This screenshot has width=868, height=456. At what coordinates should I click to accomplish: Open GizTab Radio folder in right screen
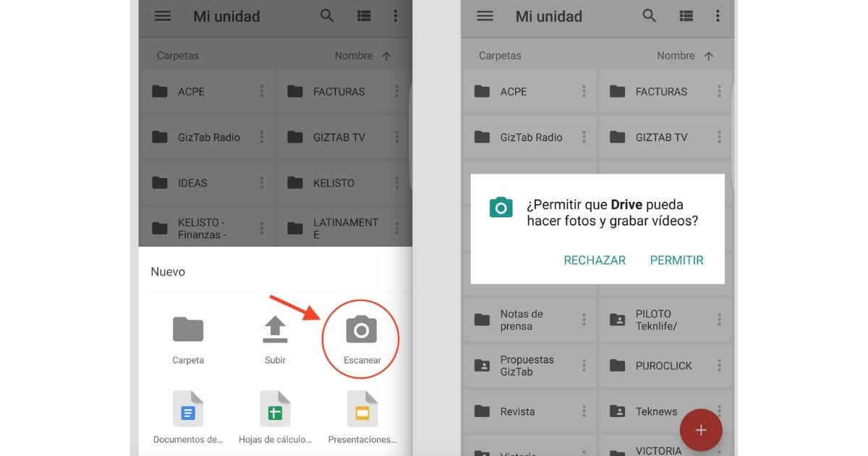529,137
